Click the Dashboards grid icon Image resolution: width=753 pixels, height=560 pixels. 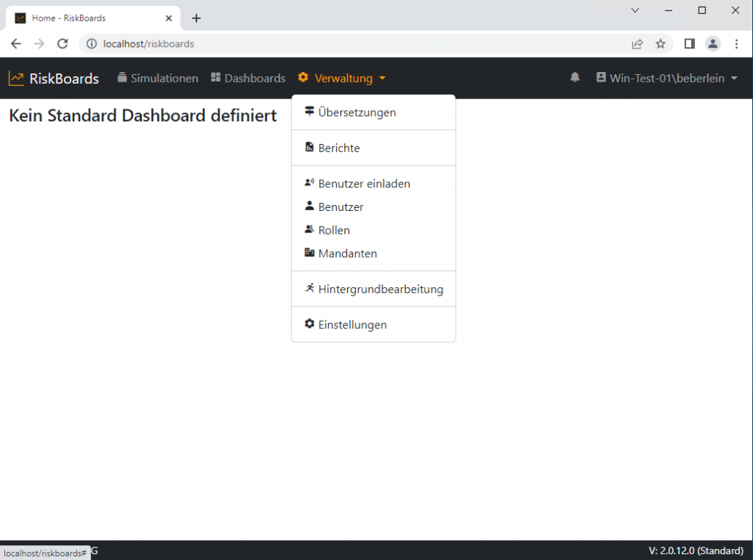pyautogui.click(x=215, y=77)
